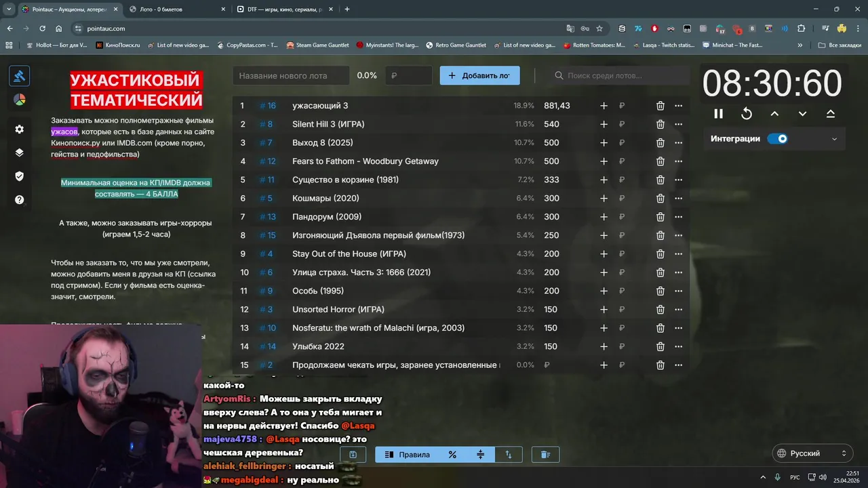Select the Pointauc browser tab
The height and width of the screenshot is (488, 868).
(x=68, y=9)
